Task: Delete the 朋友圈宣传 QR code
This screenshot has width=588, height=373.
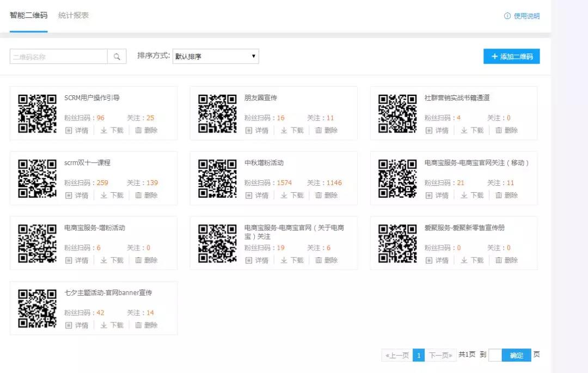Action: [326, 130]
